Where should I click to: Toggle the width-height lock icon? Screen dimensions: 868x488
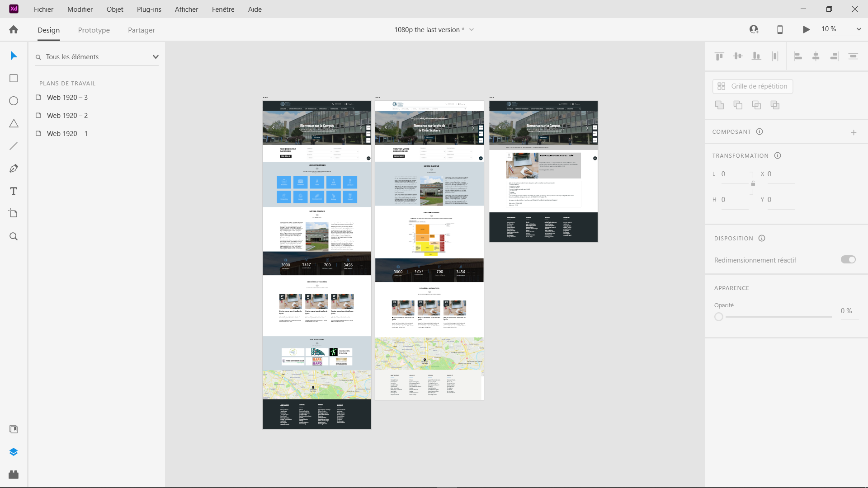pyautogui.click(x=753, y=183)
